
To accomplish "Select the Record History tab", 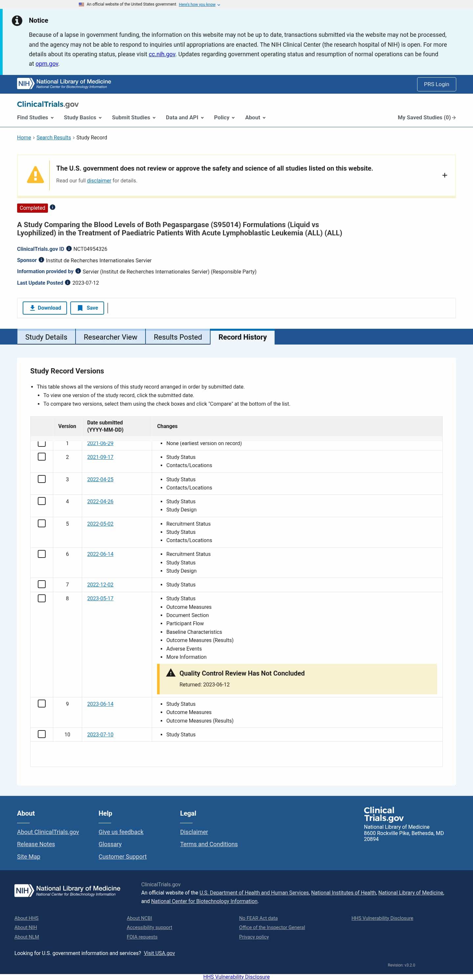I will pyautogui.click(x=243, y=337).
